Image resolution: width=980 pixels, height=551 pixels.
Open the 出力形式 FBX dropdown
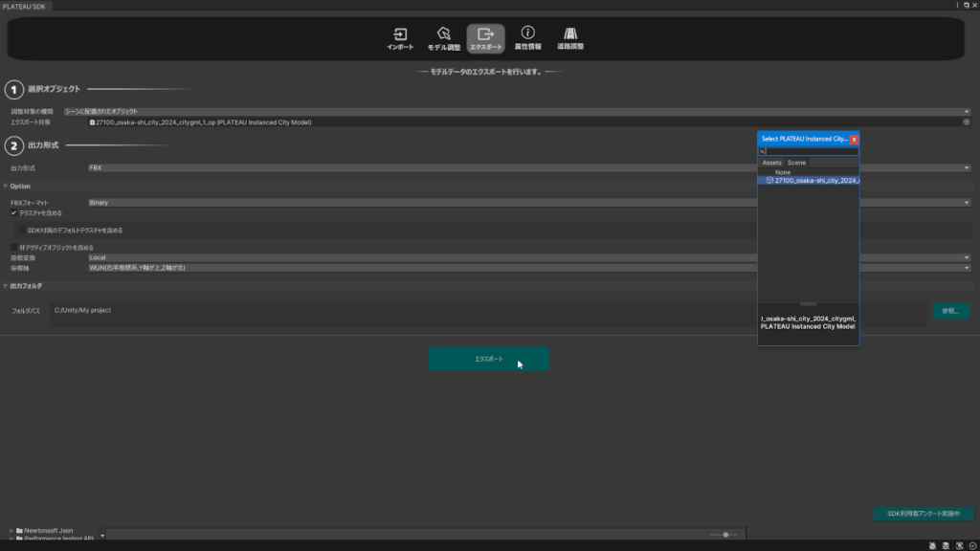click(528, 167)
